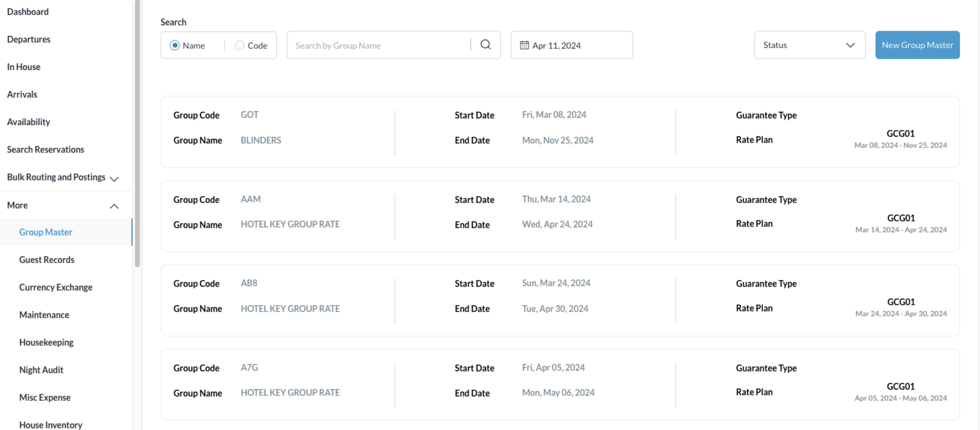Navigate to Dashboard
This screenshot has height=430, width=980.
(28, 11)
